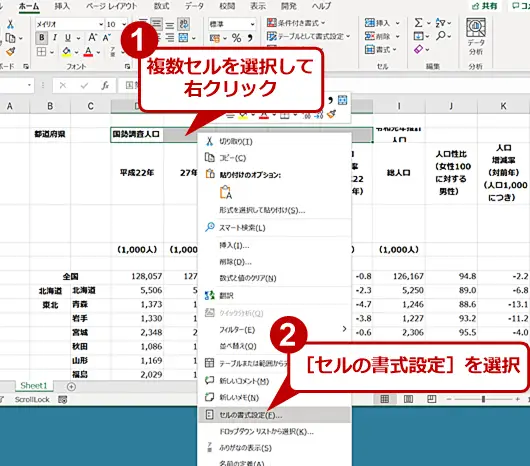Screen dimensions: 530x466
Task: Click the Increase Font Size icon
Action: (92, 38)
